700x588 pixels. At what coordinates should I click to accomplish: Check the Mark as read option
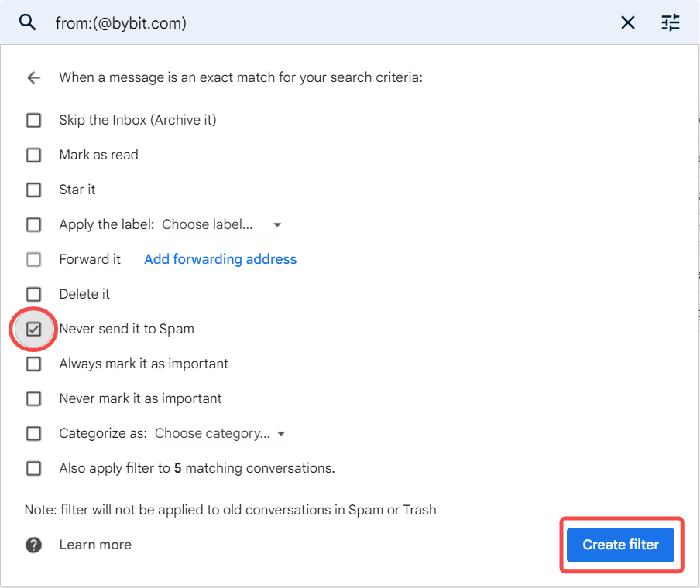point(33,155)
